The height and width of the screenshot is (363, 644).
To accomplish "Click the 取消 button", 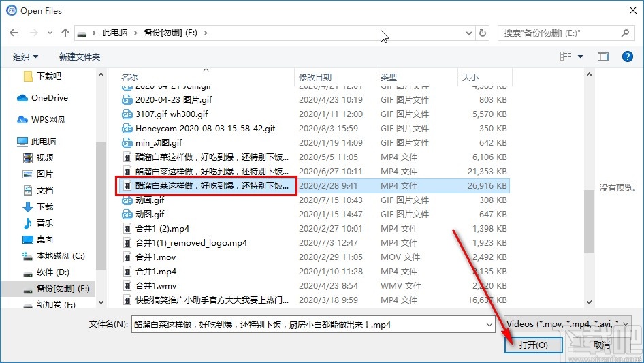I will (x=602, y=345).
